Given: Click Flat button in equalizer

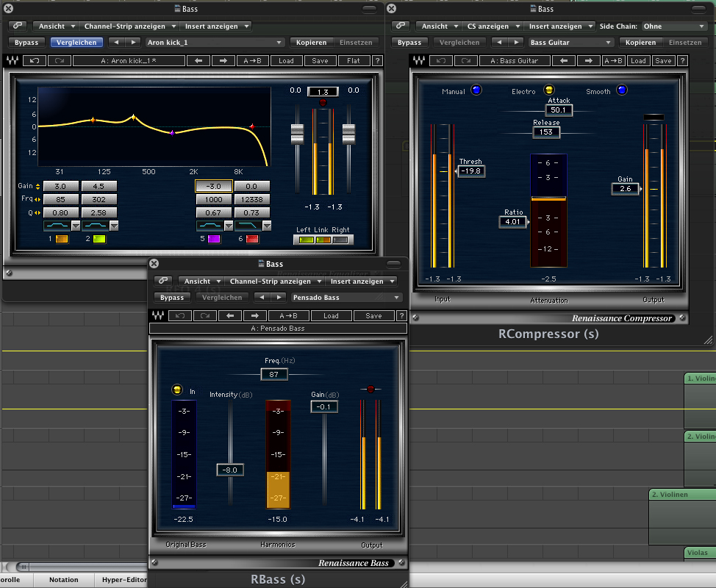Looking at the screenshot, I should [354, 60].
